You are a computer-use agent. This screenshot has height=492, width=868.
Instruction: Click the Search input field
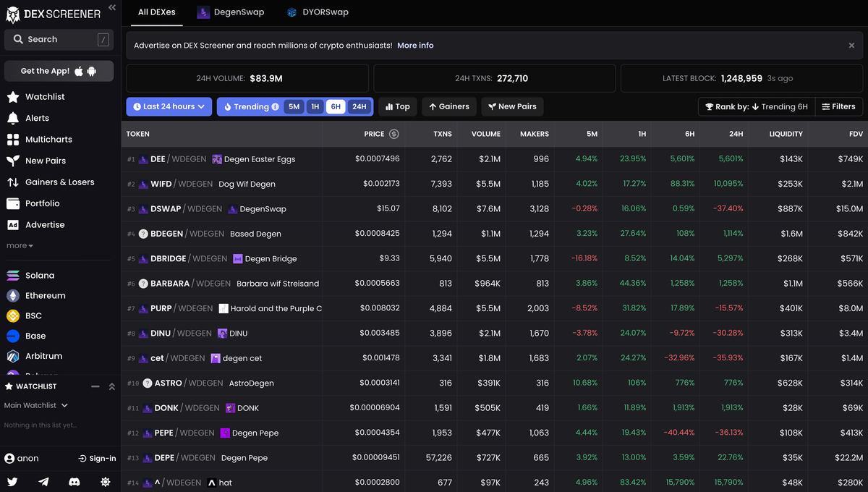tap(59, 40)
